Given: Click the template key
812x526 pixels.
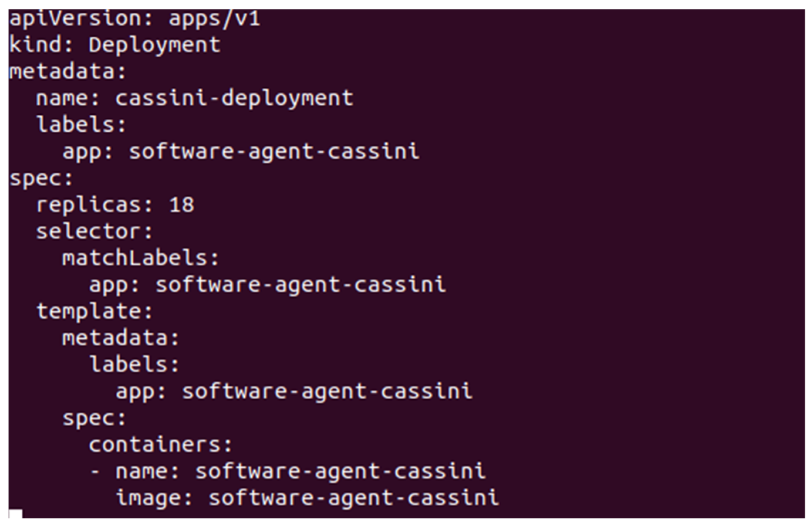Looking at the screenshot, I should pyautogui.click(x=90, y=311).
